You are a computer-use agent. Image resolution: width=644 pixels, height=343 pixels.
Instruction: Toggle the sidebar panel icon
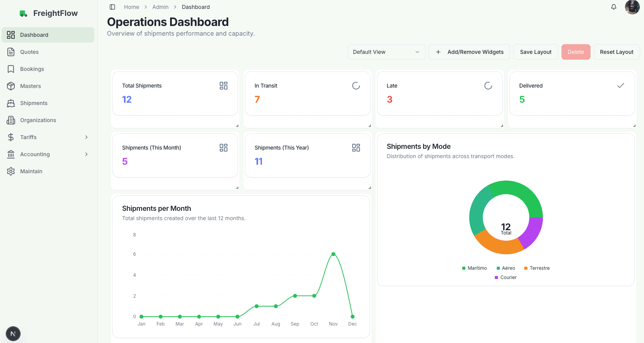pos(112,7)
